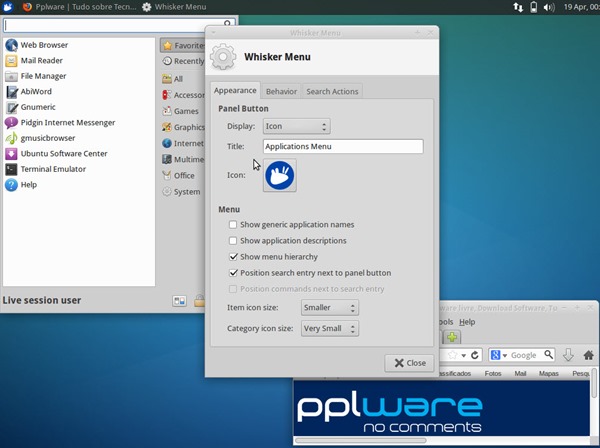This screenshot has width=600, height=448.
Task: Open Ubuntu Software Center
Action: point(79,153)
